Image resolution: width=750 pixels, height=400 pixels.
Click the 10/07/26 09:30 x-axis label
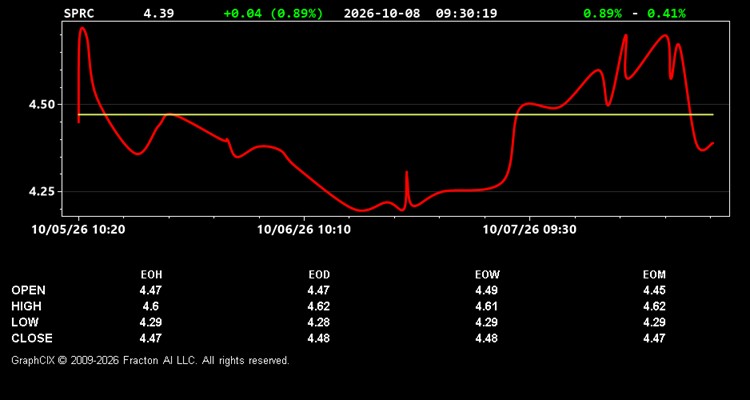tap(529, 229)
